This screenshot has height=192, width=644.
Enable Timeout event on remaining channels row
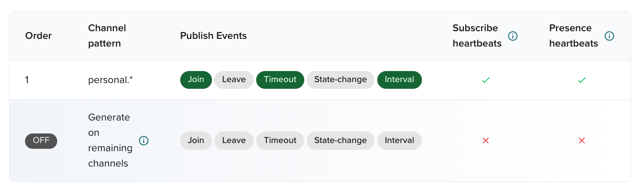pyautogui.click(x=280, y=141)
